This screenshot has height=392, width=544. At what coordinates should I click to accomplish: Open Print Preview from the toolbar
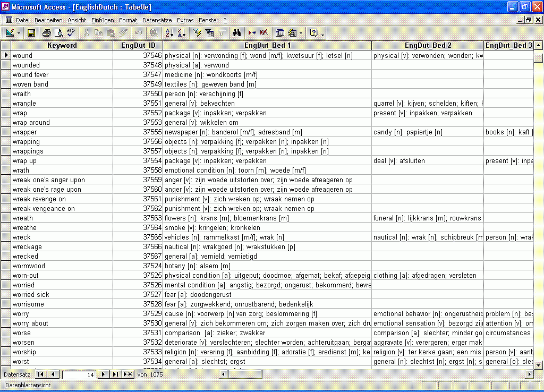tap(58, 33)
